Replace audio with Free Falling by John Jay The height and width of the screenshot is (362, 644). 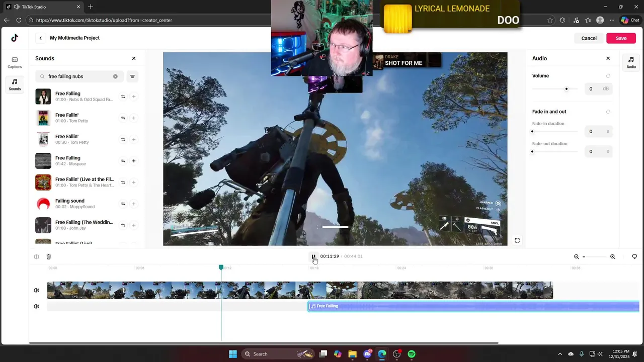pyautogui.click(x=123, y=225)
